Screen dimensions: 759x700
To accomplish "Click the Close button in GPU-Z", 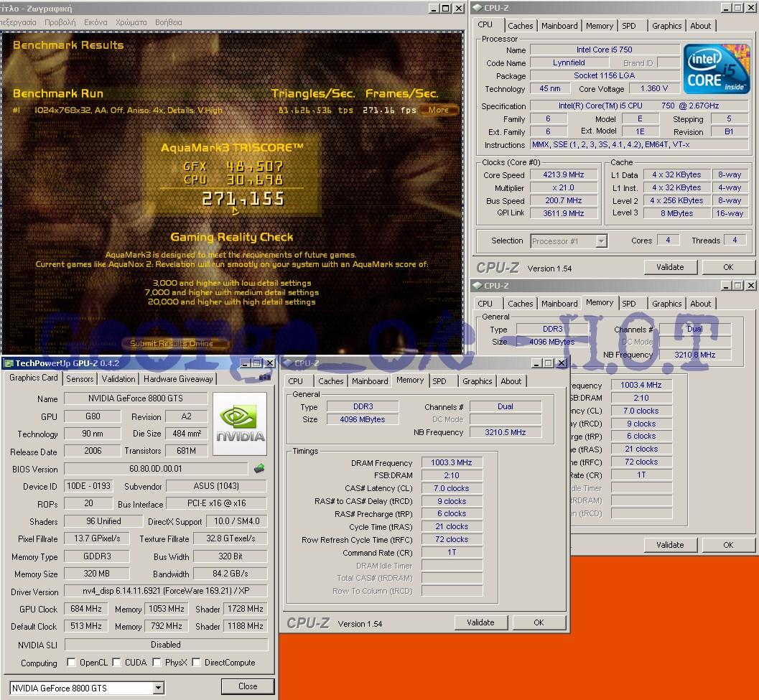I will tap(247, 686).
